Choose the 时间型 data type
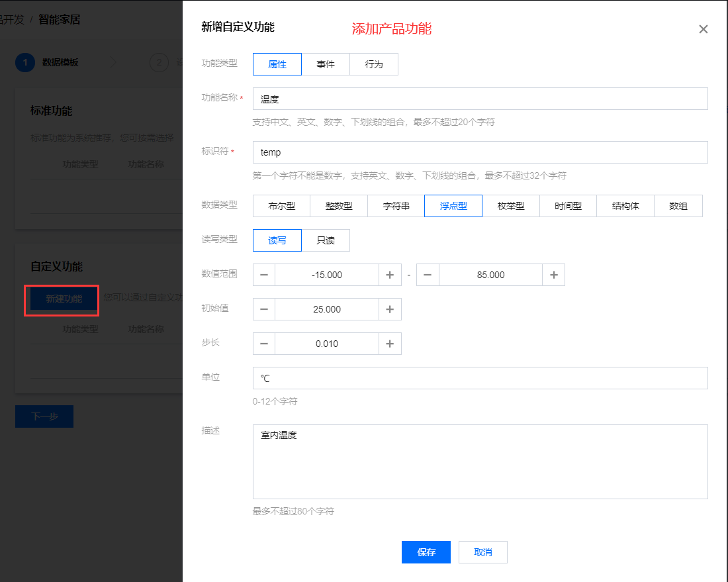Viewport: 728px width, 582px height. (x=568, y=206)
